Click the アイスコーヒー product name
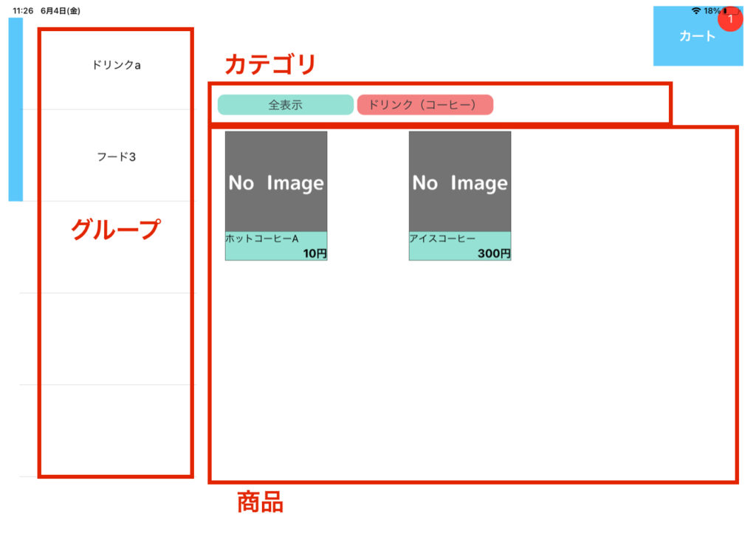This screenshot has width=756, height=554. point(441,239)
